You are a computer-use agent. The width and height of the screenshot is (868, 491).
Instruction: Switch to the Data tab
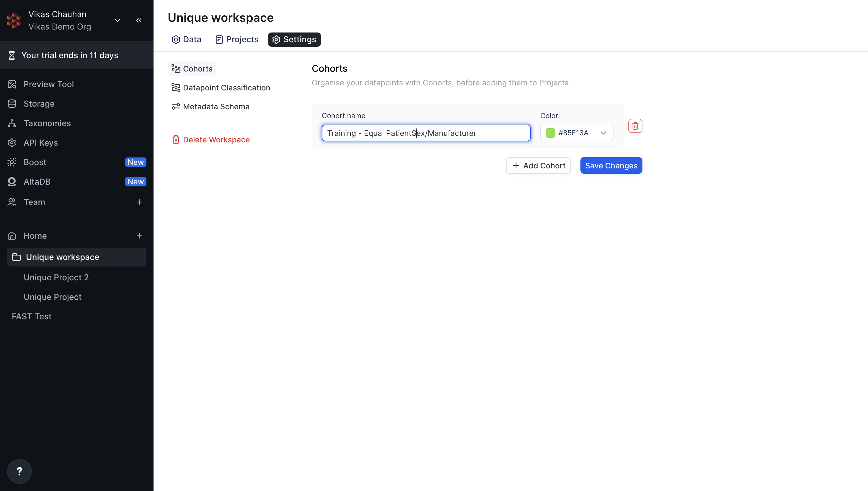click(x=186, y=40)
